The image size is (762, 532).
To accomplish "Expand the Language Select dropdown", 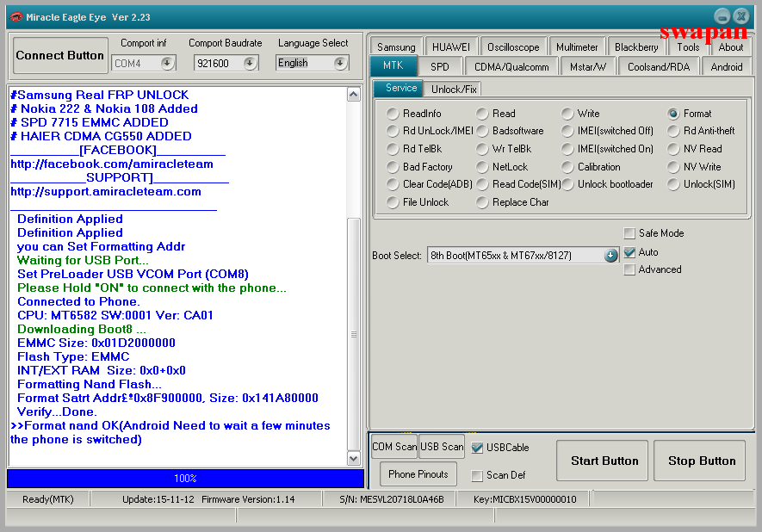I will click(340, 63).
